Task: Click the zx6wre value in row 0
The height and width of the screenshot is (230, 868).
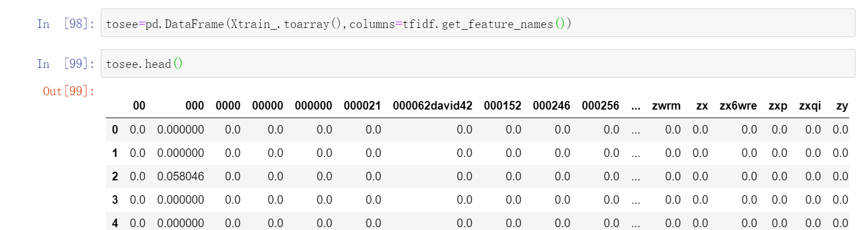Action: click(750, 130)
